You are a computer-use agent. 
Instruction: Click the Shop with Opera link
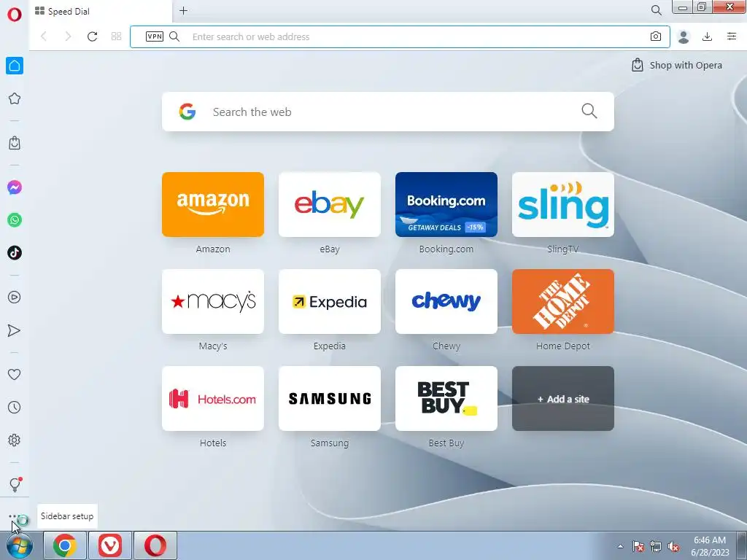tap(676, 65)
